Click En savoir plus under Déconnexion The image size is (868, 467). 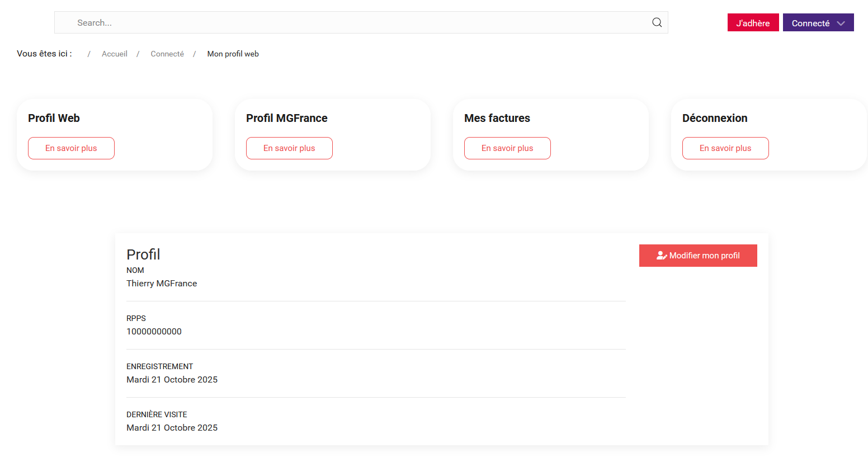coord(725,148)
